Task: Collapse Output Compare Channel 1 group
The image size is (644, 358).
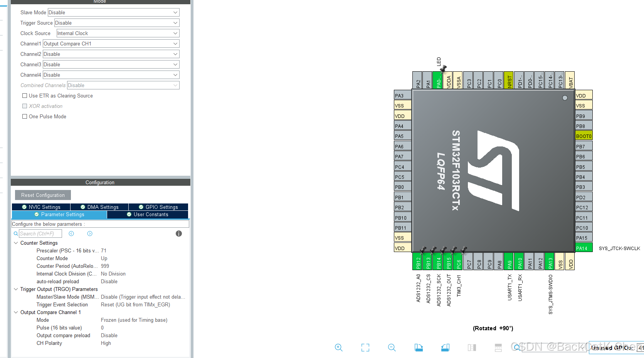Action: 16,312
